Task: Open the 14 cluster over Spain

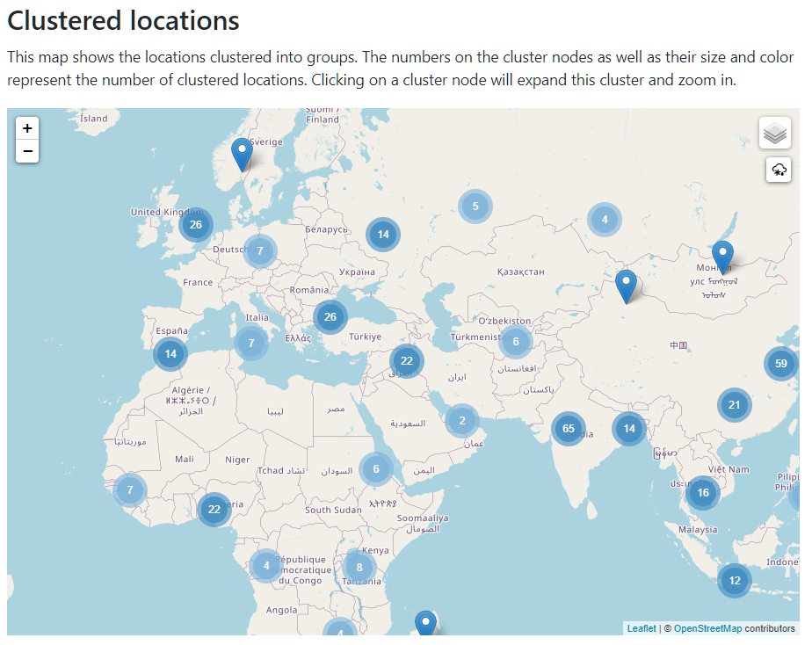Action: (170, 354)
